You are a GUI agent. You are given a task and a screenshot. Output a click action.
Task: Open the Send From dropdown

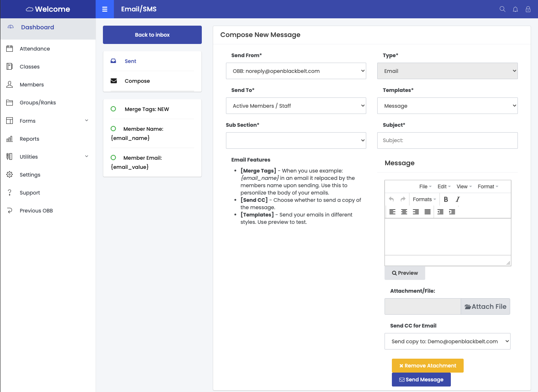point(296,71)
